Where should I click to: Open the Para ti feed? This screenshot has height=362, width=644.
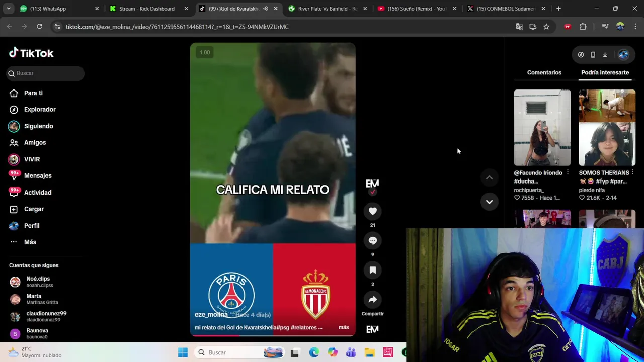pos(33,93)
